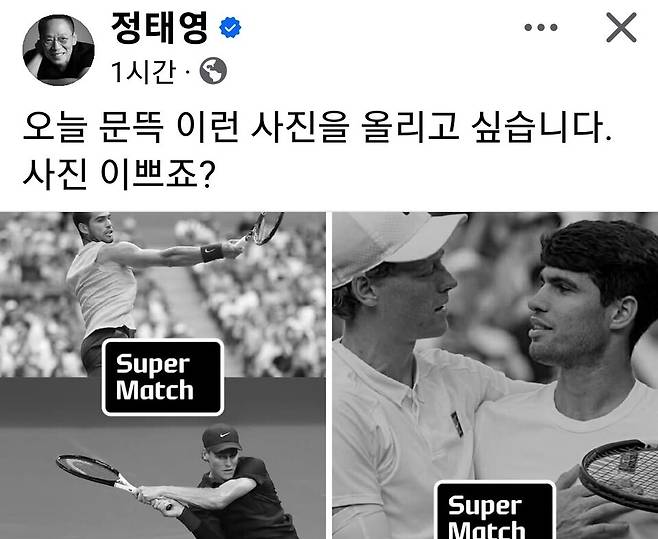The image size is (658, 539).
Task: Open the three-dot post options menu
Action: (x=541, y=28)
